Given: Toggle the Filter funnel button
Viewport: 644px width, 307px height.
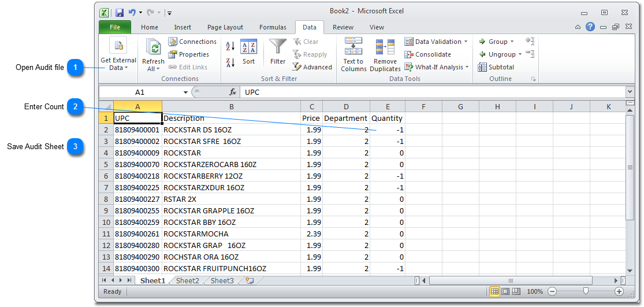Looking at the screenshot, I should [x=278, y=52].
